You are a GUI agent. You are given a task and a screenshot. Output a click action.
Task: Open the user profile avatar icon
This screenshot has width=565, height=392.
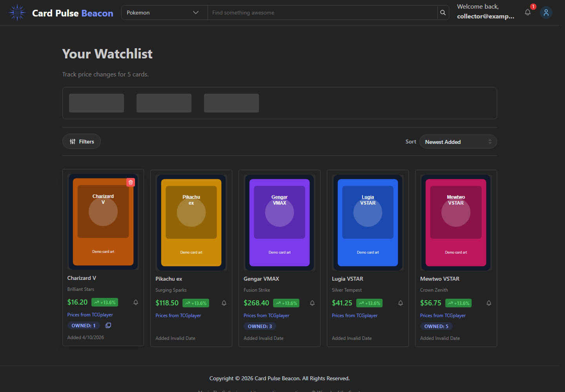pos(546,13)
